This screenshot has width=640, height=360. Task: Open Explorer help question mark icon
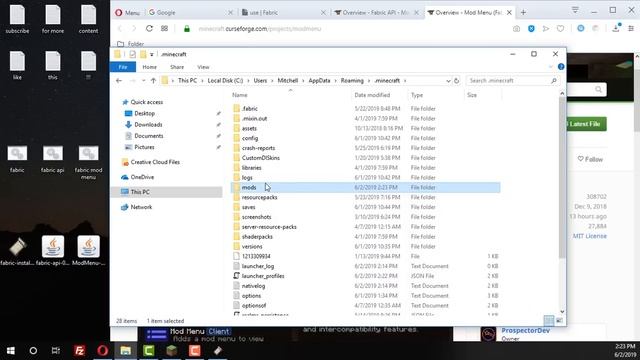[561, 67]
